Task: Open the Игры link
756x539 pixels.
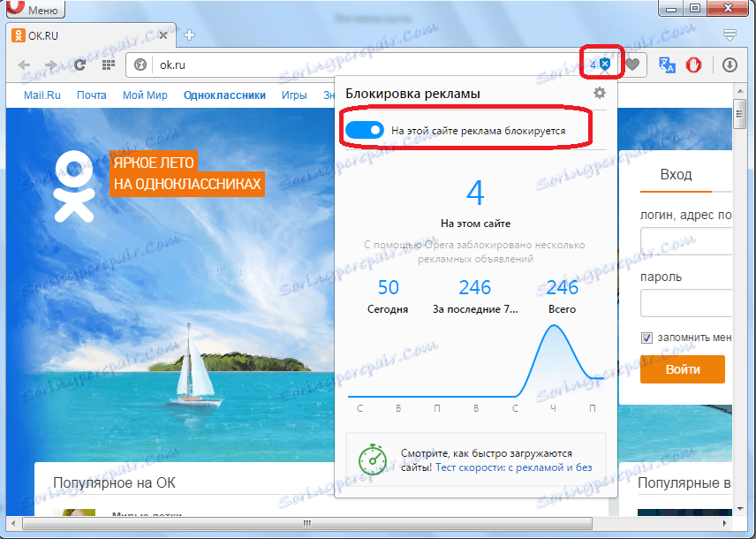Action: click(295, 95)
